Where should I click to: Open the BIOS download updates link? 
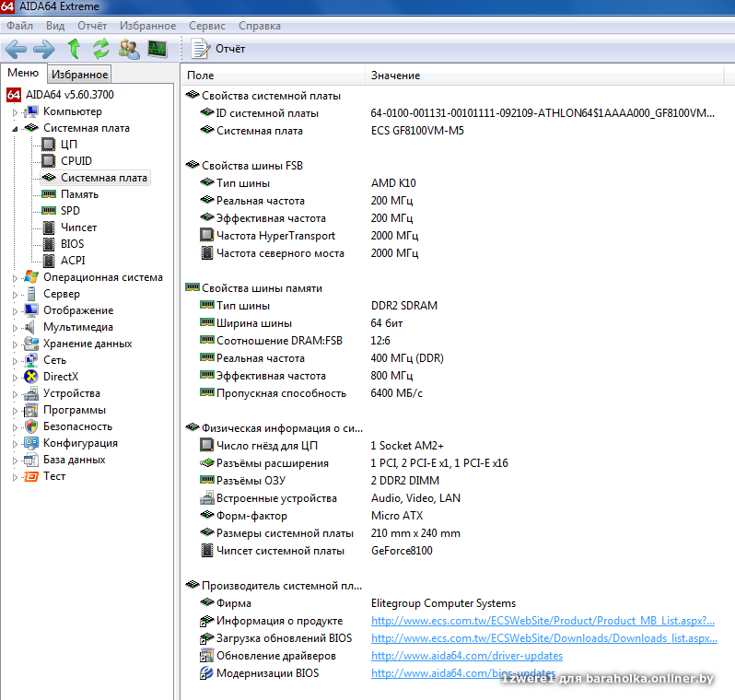(x=543, y=638)
